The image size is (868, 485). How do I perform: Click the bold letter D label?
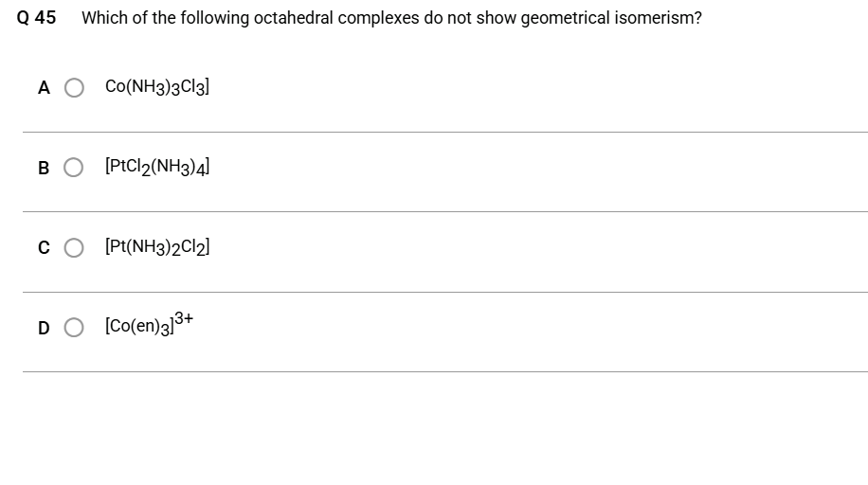tap(44, 328)
